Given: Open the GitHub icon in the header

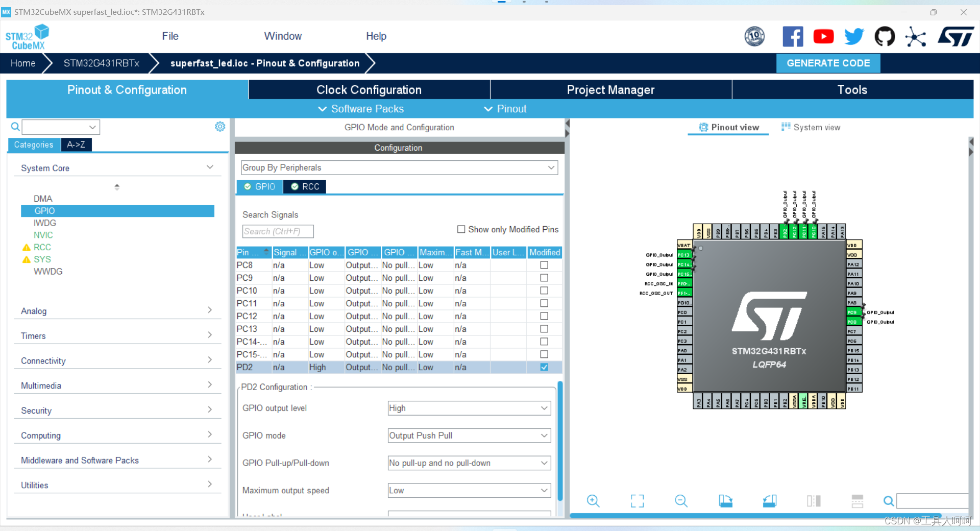Looking at the screenshot, I should 885,36.
